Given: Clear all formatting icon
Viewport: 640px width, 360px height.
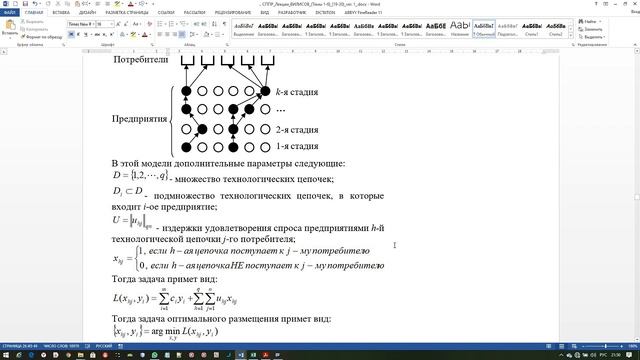Looking at the screenshot, I should tap(149, 24).
